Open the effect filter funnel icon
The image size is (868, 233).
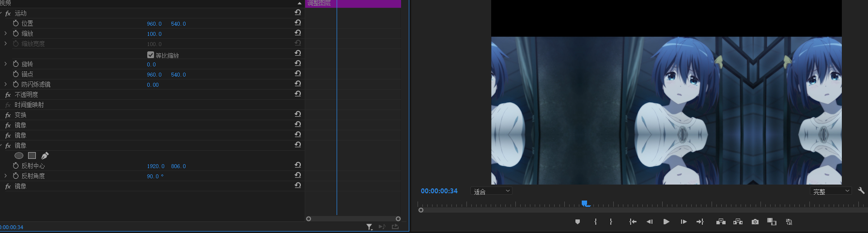pos(369,227)
